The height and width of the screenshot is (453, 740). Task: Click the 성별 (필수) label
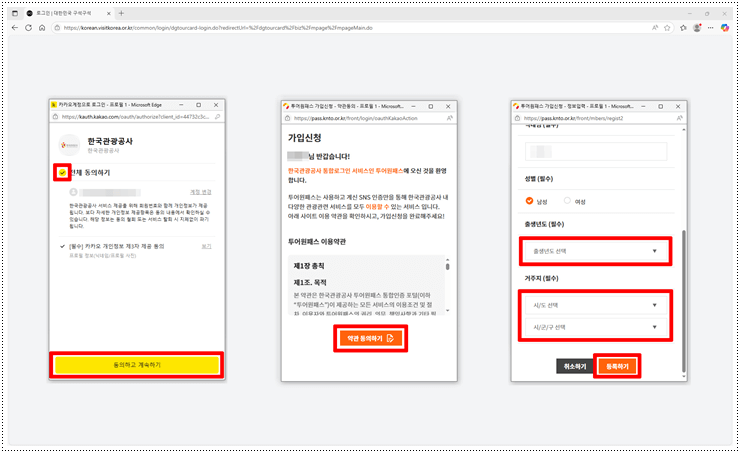tap(538, 179)
